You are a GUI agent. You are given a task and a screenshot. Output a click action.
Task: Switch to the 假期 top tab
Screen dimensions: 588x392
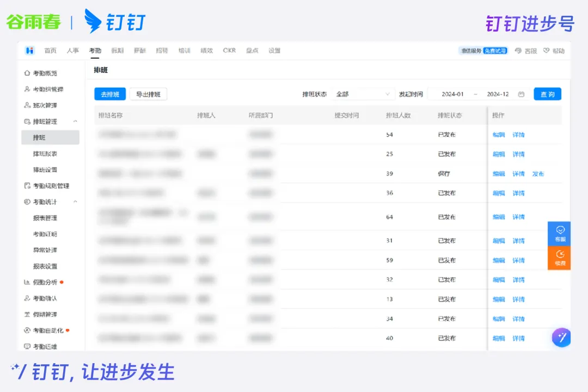(118, 51)
